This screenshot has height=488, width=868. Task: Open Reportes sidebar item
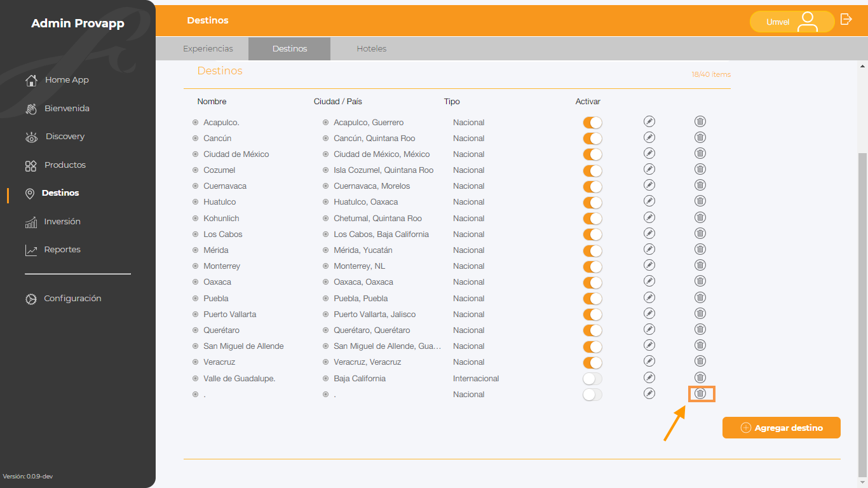53,250
